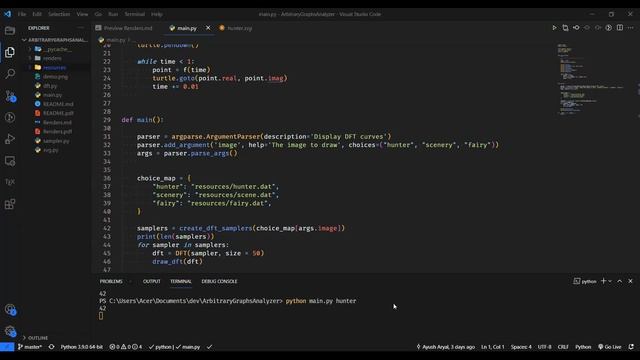Collapse the ARBITRARYGRAPHSANAL... root folder
This screenshot has width=640, height=360.
(55, 40)
